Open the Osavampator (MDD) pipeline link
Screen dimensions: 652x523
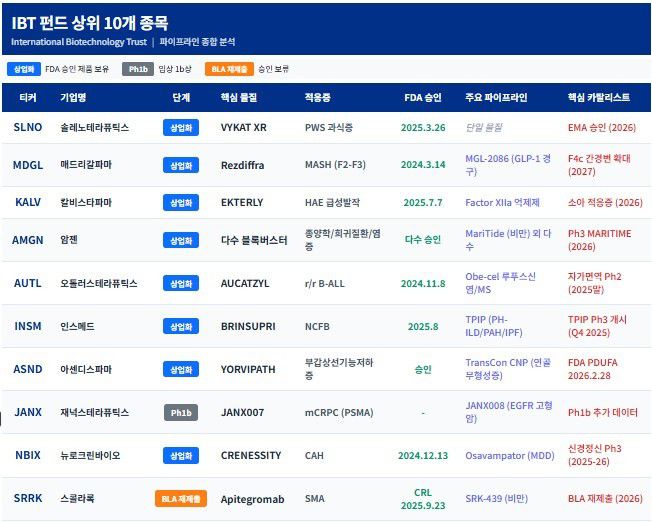click(x=508, y=455)
